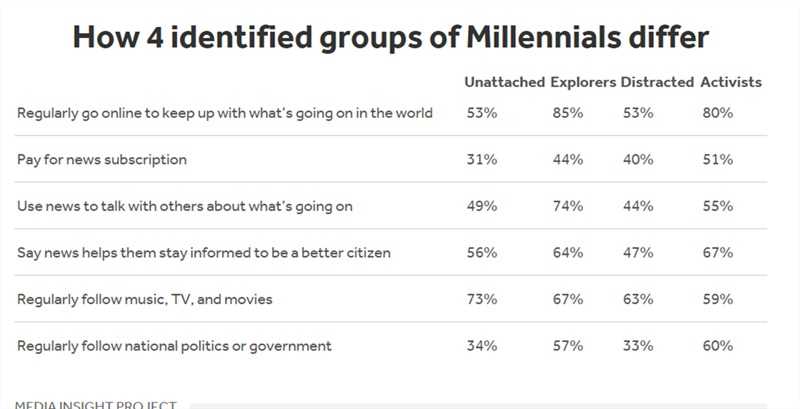This screenshot has width=800, height=409.
Task: Click the Media Insight Project footer text
Action: [96, 404]
